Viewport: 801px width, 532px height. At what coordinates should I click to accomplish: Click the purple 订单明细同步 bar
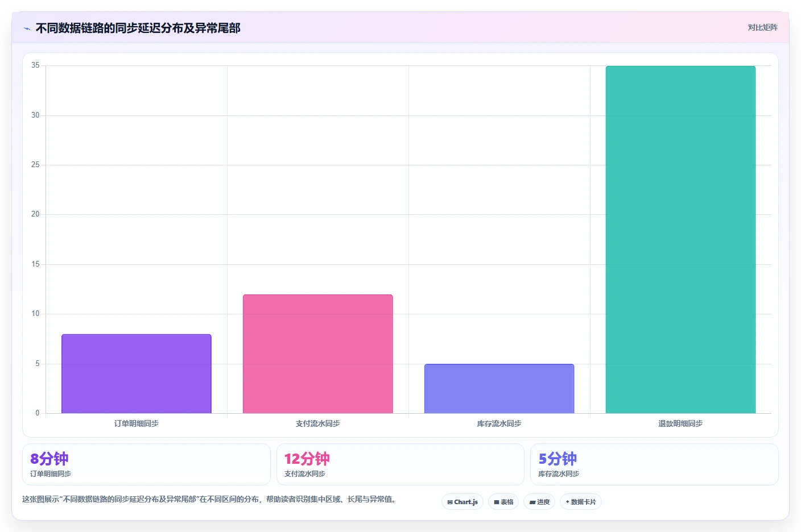click(x=137, y=373)
